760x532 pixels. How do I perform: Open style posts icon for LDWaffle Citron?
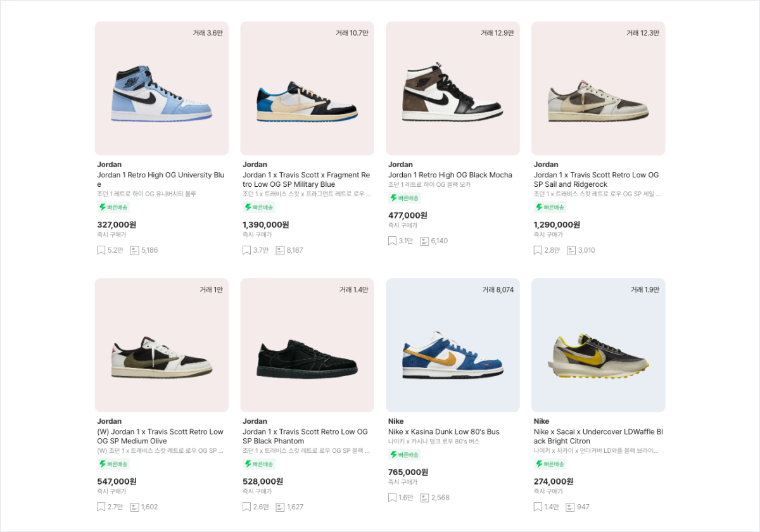tap(570, 507)
